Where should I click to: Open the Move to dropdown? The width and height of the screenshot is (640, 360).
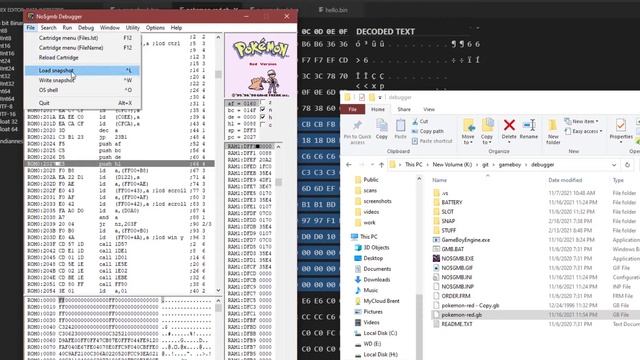click(468, 131)
